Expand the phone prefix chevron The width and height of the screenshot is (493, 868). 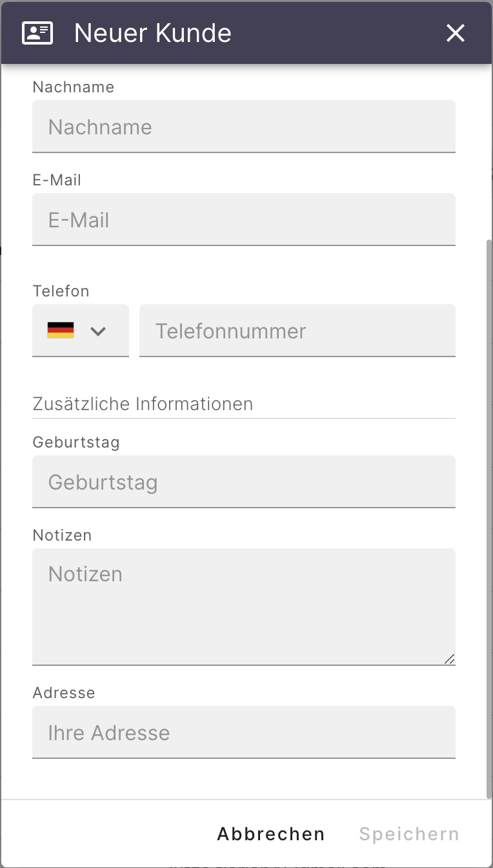point(98,331)
